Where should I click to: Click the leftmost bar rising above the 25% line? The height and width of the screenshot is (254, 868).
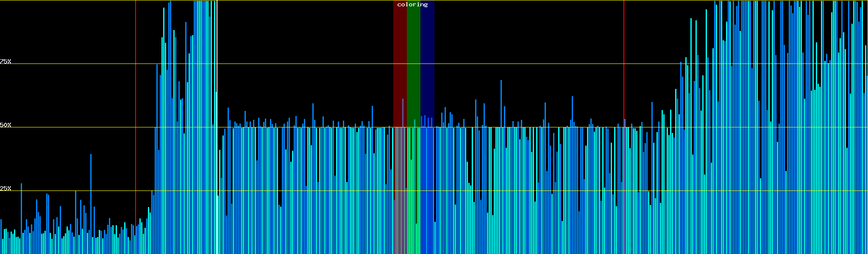(21, 212)
